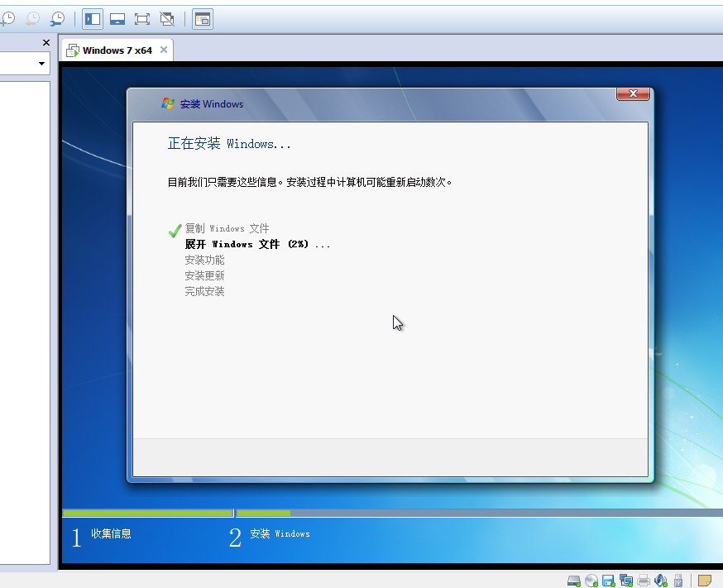Screen dimensions: 723x588
Task: Open the library search dropdown arrow
Action: click(x=41, y=63)
